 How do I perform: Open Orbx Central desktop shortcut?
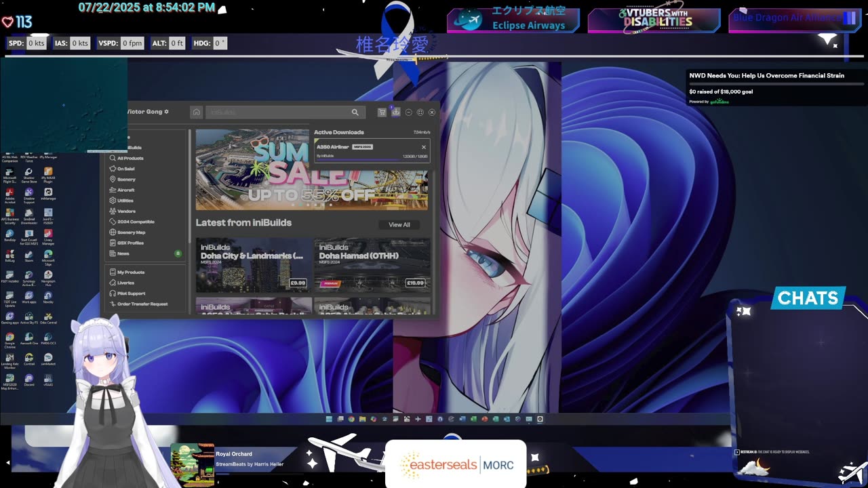click(x=48, y=318)
